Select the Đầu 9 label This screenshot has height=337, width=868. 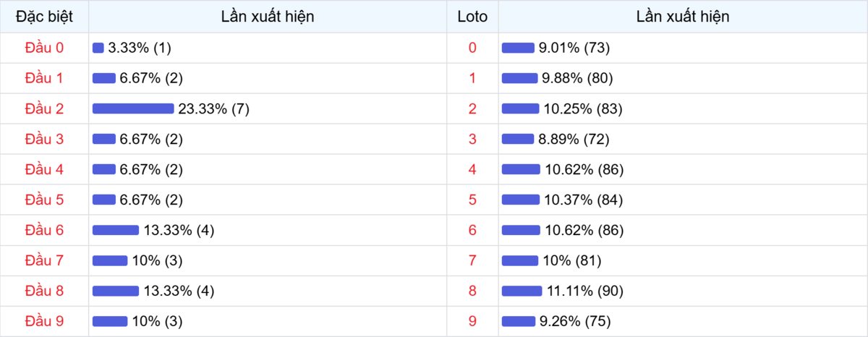tap(44, 321)
